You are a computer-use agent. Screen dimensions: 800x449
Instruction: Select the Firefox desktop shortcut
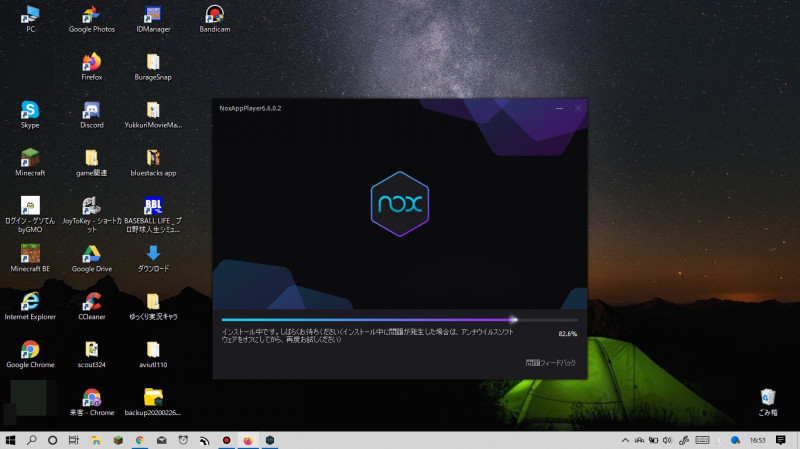click(x=92, y=67)
